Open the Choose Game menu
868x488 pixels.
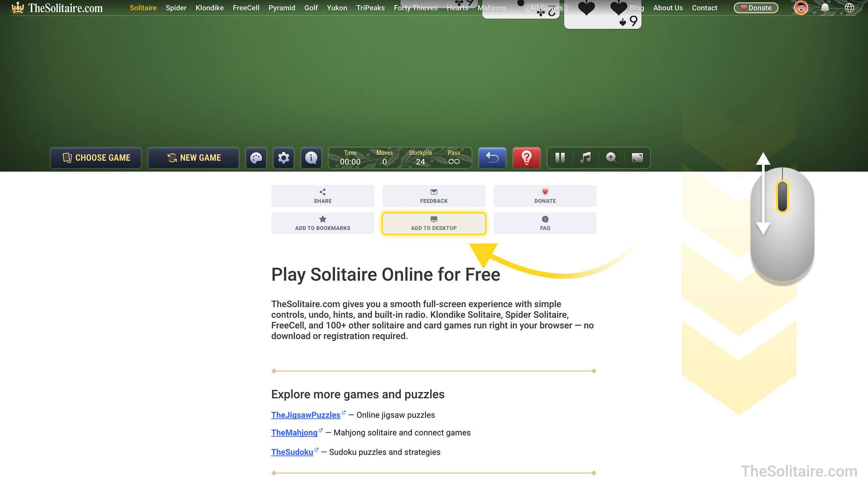[x=96, y=158]
